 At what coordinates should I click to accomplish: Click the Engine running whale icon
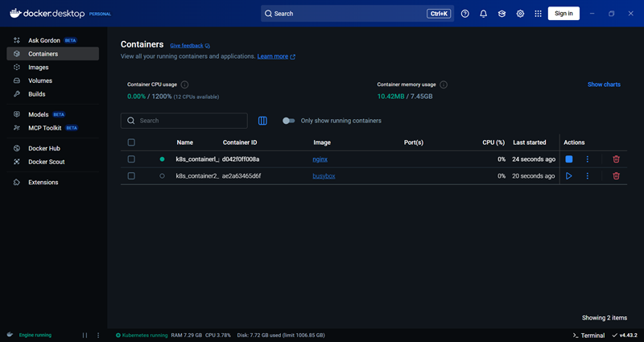pos(10,335)
